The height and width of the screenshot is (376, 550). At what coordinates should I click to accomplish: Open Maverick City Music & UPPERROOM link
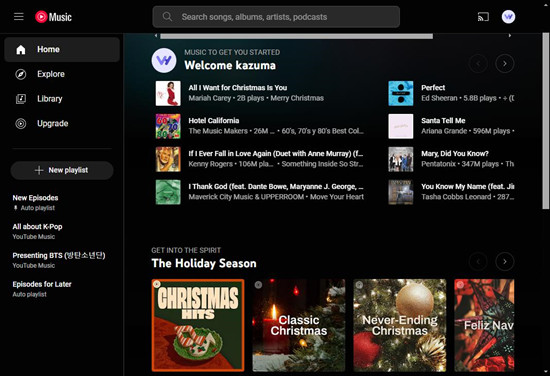click(246, 197)
